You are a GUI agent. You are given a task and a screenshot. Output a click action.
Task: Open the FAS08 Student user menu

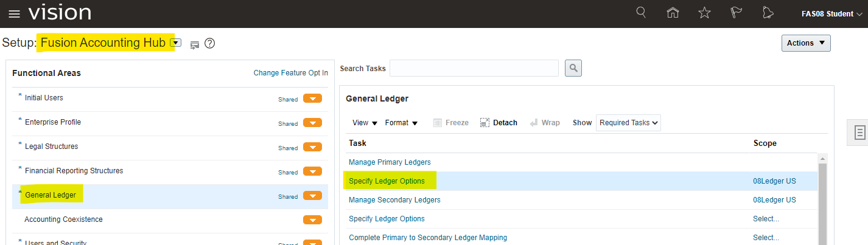click(831, 13)
